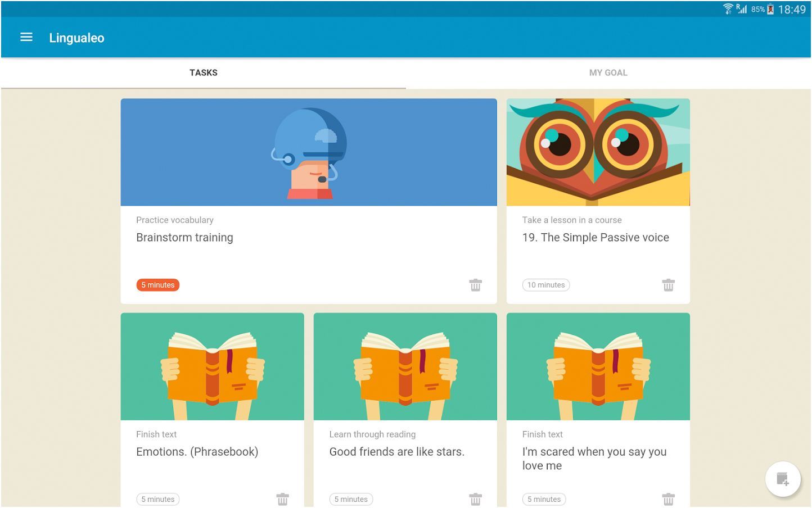Open I'm scared when you say text
Viewport: 812px width, 508px height.
pos(594,459)
